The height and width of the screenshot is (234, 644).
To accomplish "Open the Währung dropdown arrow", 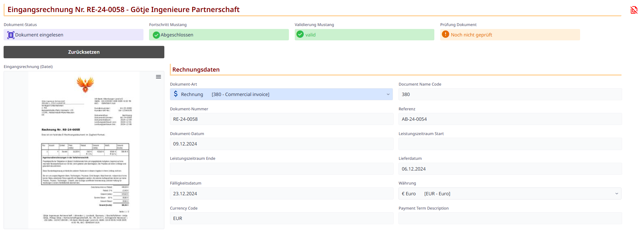I will (x=617, y=194).
